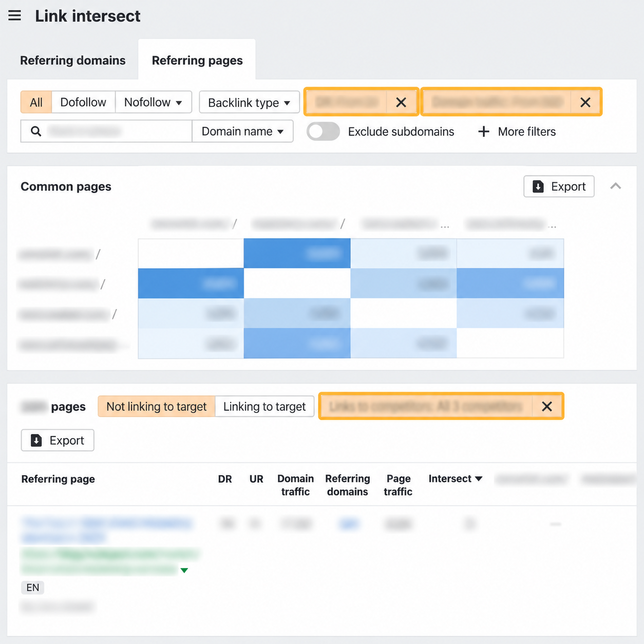Viewport: 644px width, 644px height.
Task: Collapse the Common pages section
Action: tap(616, 186)
